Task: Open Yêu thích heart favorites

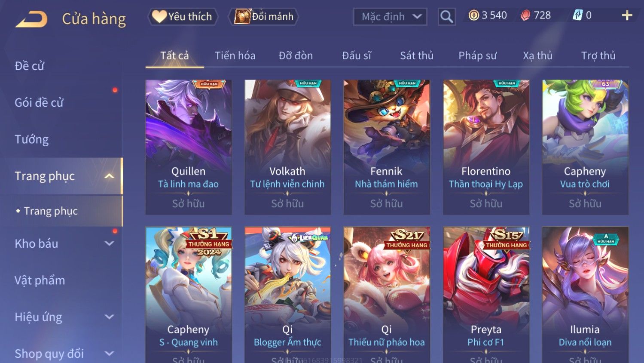Action: point(183,17)
